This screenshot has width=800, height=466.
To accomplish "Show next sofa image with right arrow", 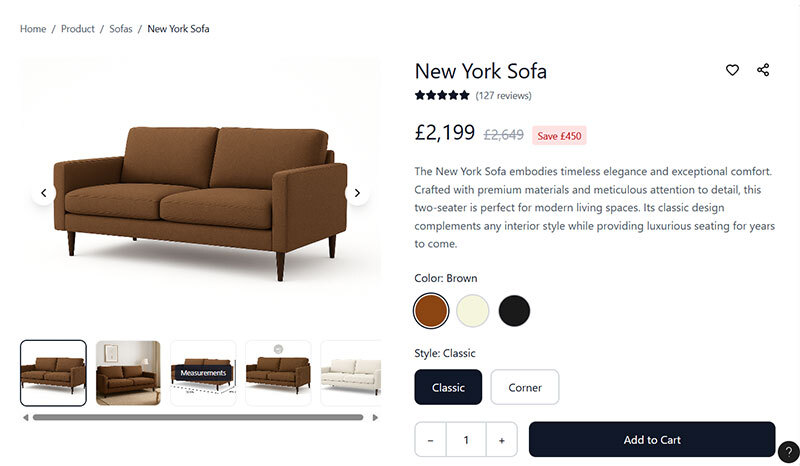I will point(357,193).
